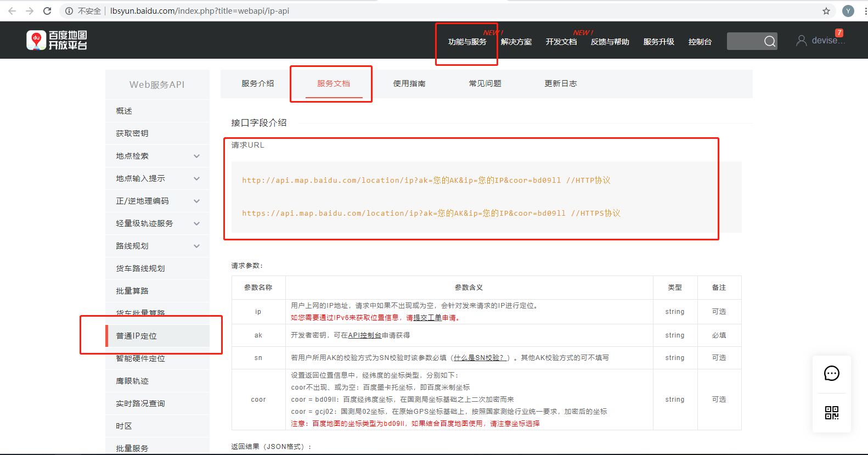Click the 备注 table header
Viewport: 868px width, 455px height.
(x=719, y=288)
